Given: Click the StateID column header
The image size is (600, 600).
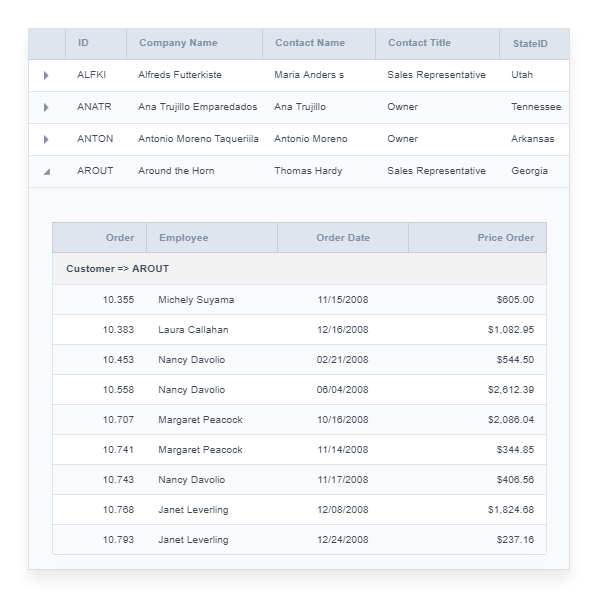Looking at the screenshot, I should (x=531, y=44).
